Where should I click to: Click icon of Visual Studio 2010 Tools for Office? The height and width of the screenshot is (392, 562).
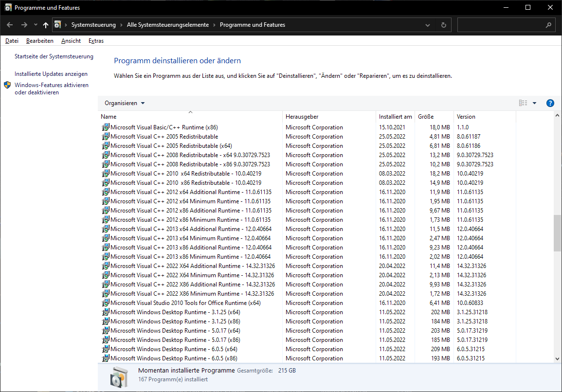coord(106,303)
